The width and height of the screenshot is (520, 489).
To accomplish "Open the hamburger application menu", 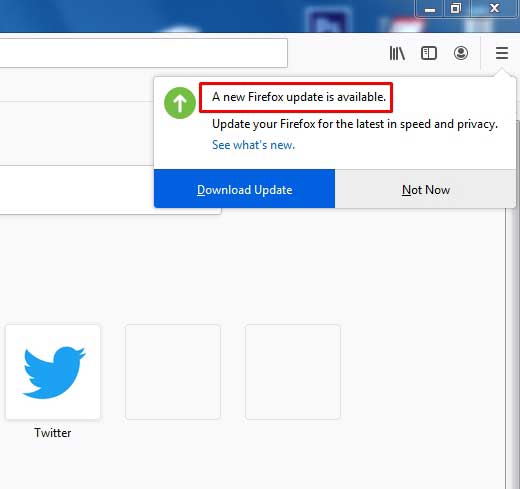I will coord(502,53).
